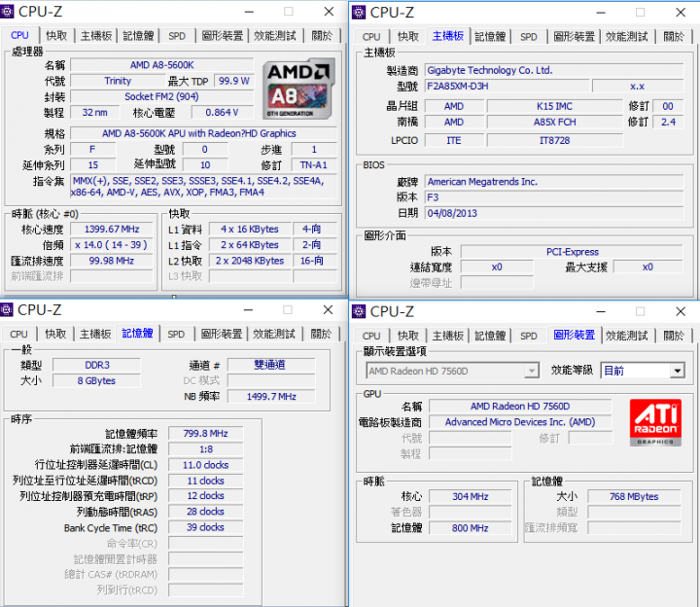Switch to 圖形裝置 tab in the CPU window

click(223, 36)
